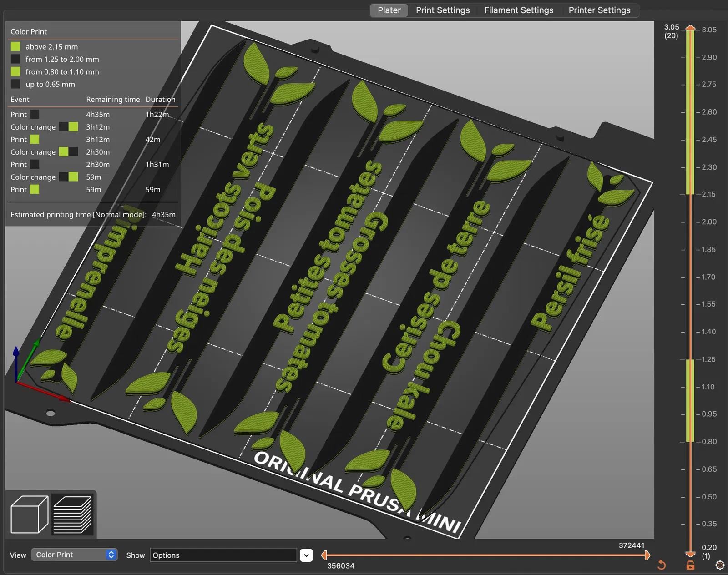Click the green swatch in the Print 3h12m row
Image resolution: width=728 pixels, height=575 pixels.
pos(35,139)
